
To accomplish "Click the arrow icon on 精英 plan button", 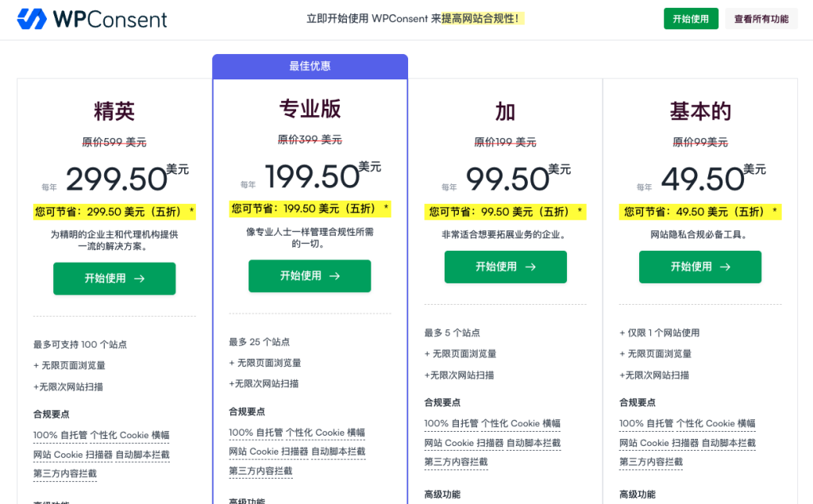I will [140, 279].
